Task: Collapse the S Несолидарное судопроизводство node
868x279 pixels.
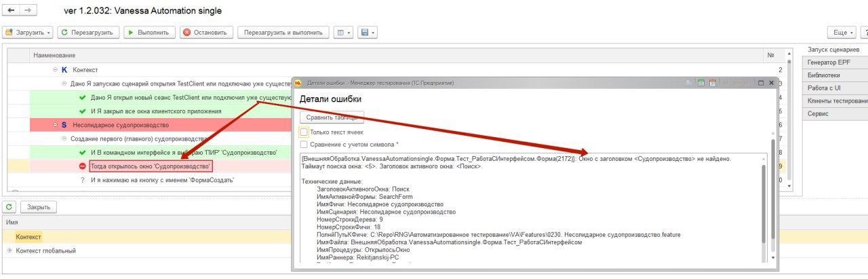Action: click(x=56, y=125)
